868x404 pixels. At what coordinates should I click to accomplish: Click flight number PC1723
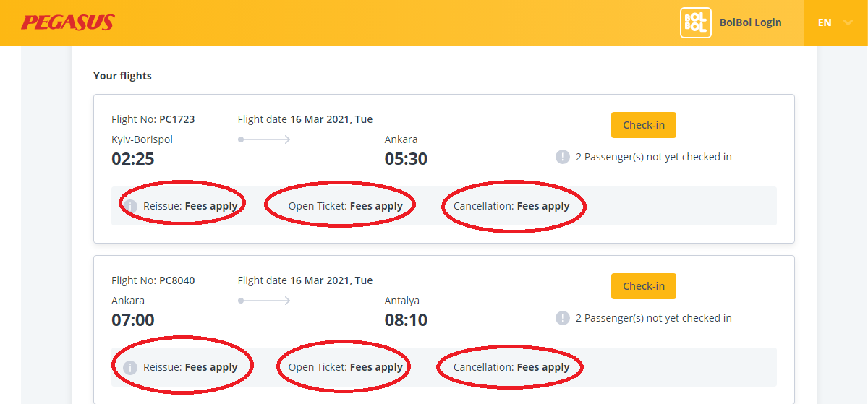click(176, 119)
